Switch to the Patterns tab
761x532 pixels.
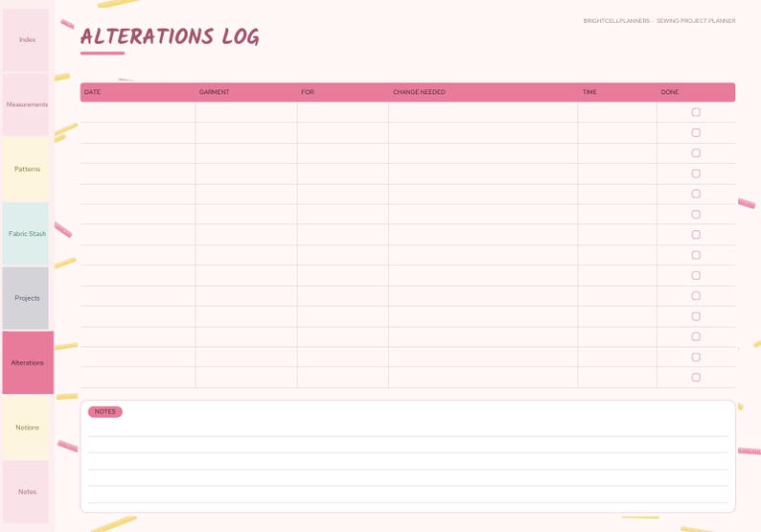26,169
